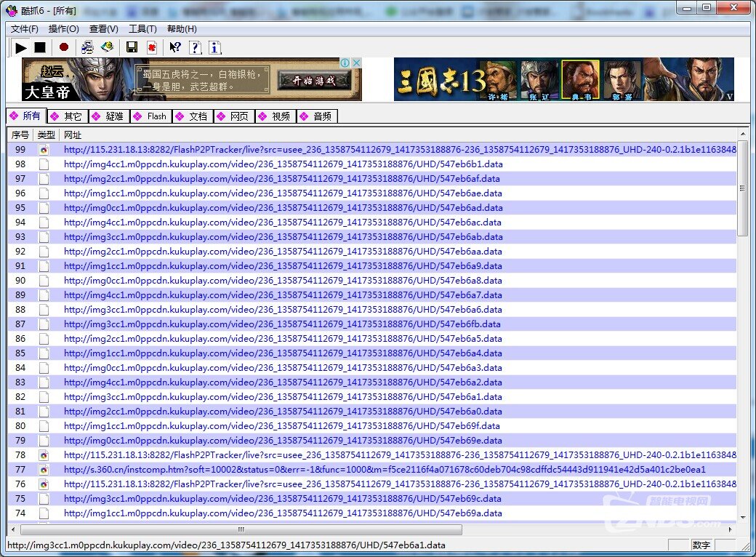The height and width of the screenshot is (557, 756).
Task: Click the type icon in row 77
Action: [x=44, y=469]
